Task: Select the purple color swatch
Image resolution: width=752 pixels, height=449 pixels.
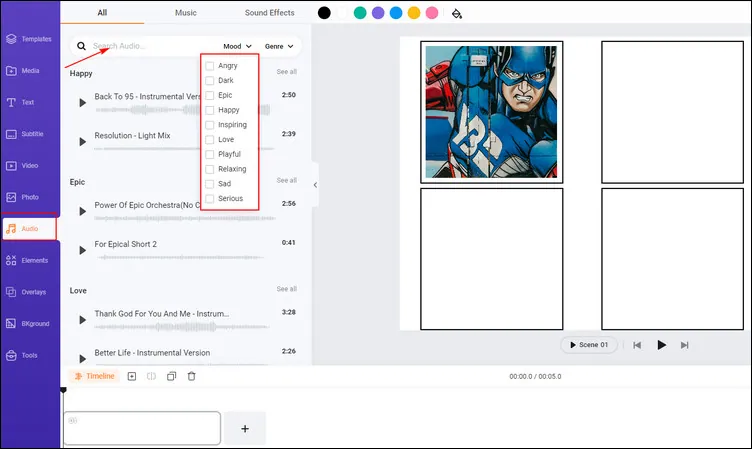Action: click(378, 13)
